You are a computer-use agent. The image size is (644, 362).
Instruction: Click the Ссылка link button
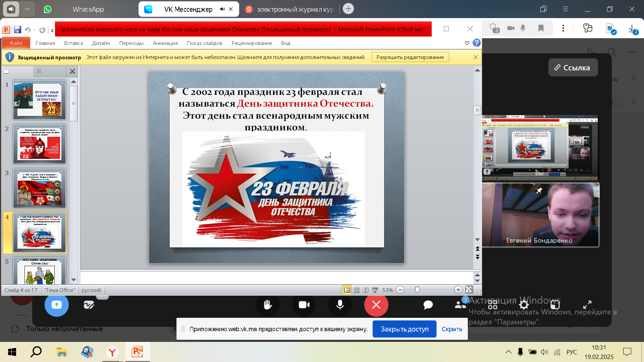[573, 67]
